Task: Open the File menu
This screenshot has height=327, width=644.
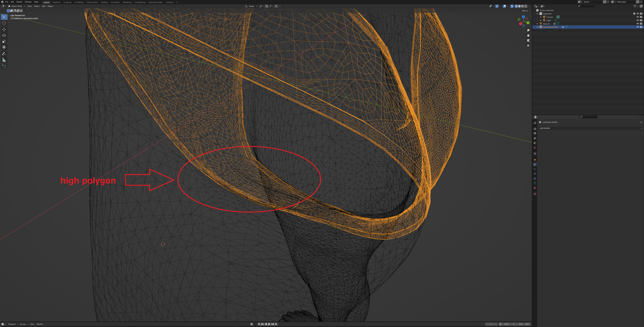Action: (7, 2)
